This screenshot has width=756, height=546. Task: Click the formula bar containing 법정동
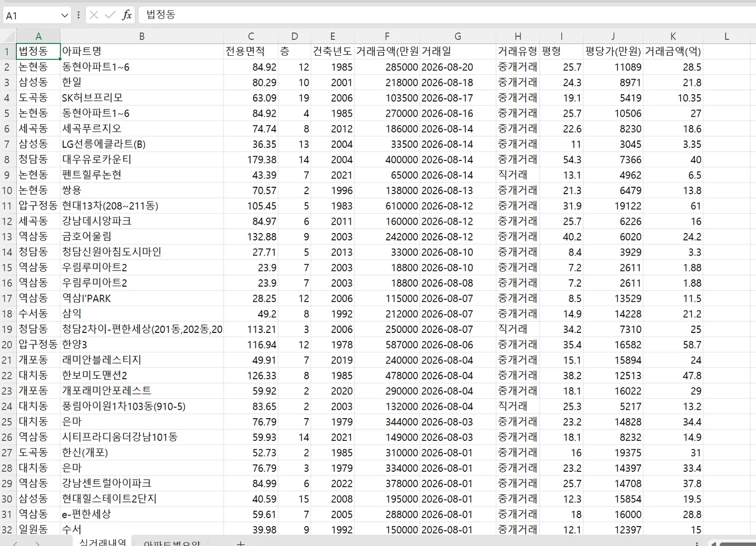coord(446,15)
